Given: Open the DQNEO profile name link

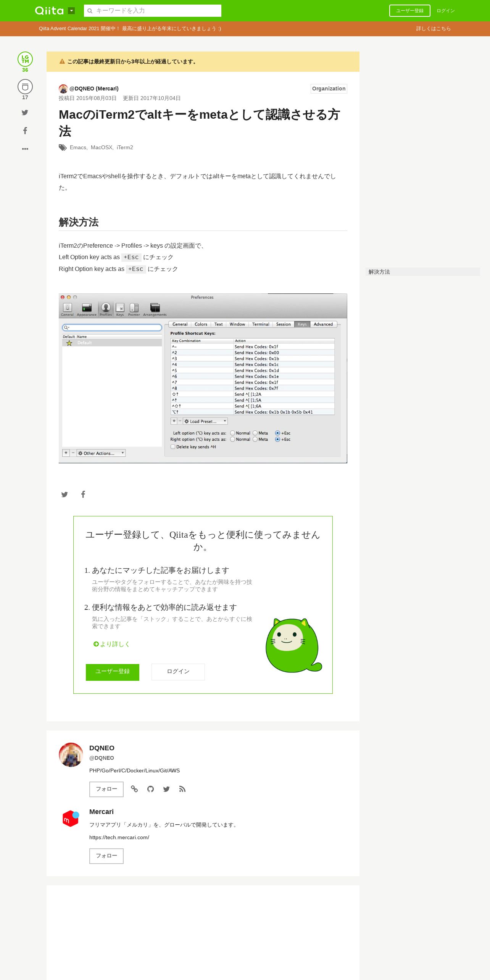Looking at the screenshot, I should click(102, 748).
